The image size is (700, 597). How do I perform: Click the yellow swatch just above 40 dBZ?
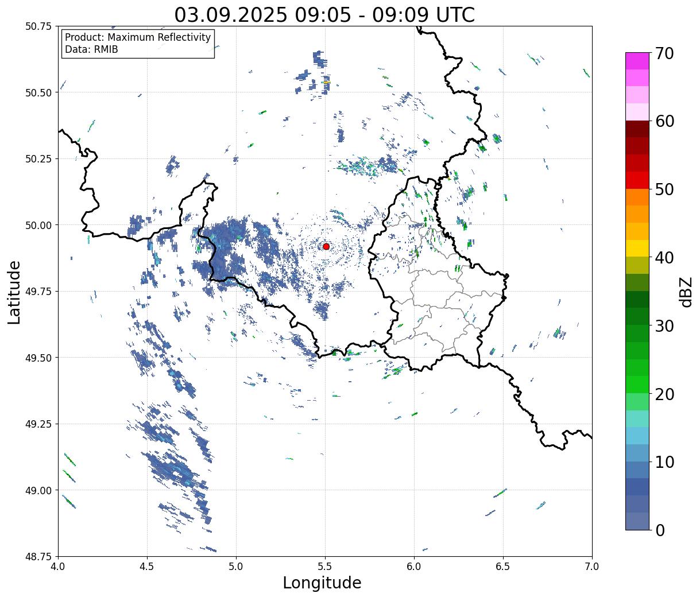tap(637, 249)
